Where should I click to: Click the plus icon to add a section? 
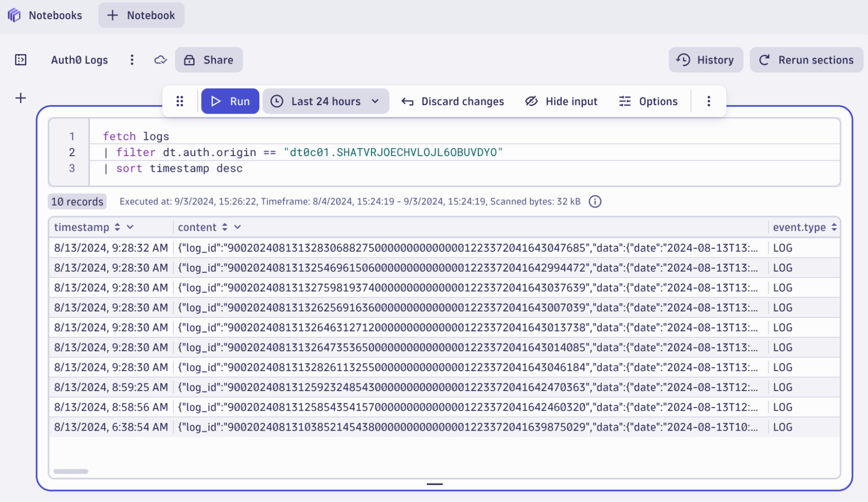20,98
